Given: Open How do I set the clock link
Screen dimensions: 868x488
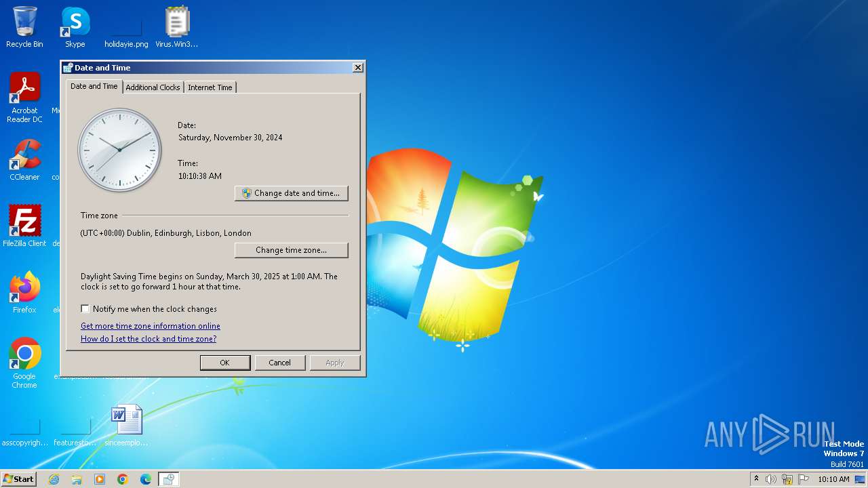Looking at the screenshot, I should (149, 339).
